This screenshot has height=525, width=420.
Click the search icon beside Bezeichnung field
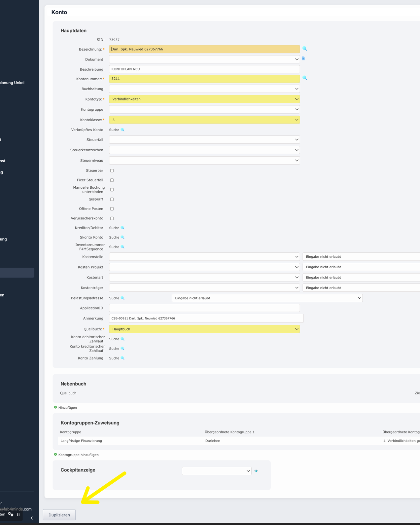point(304,49)
